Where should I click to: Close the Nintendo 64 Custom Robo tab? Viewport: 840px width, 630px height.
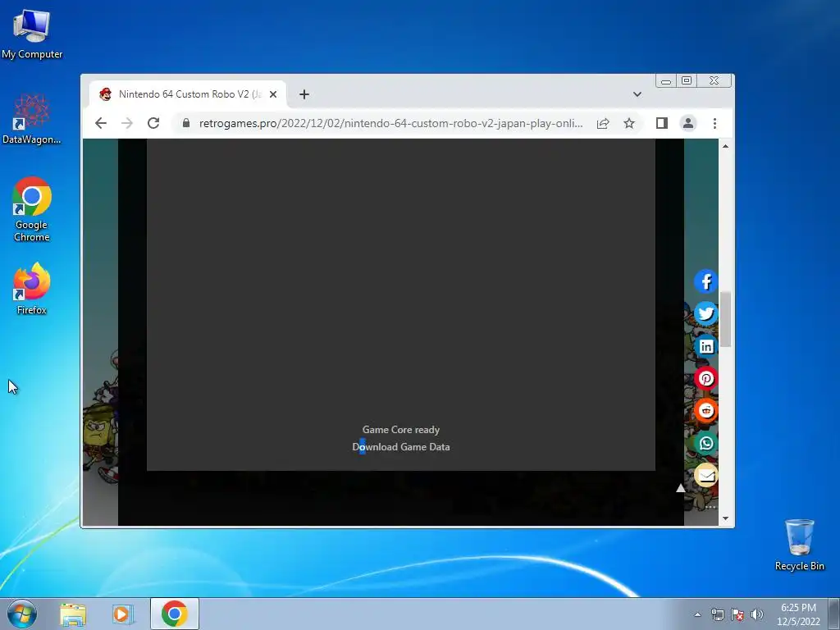point(273,94)
